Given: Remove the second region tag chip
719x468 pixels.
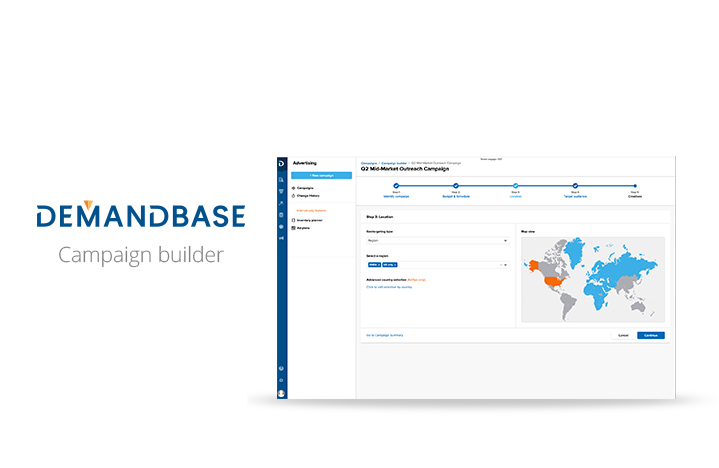Looking at the screenshot, I should (x=395, y=265).
